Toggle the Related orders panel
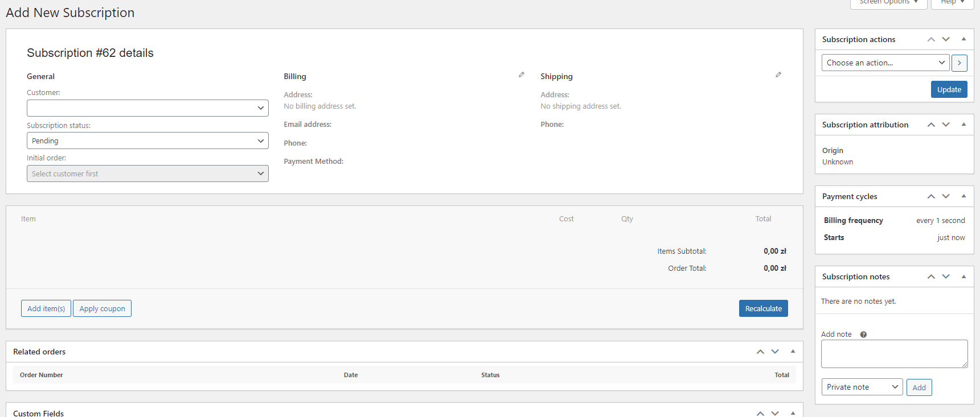980x417 pixels. (x=793, y=352)
